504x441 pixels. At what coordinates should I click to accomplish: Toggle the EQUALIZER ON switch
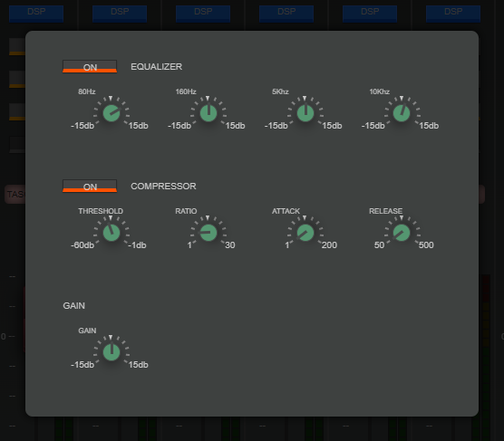point(90,66)
